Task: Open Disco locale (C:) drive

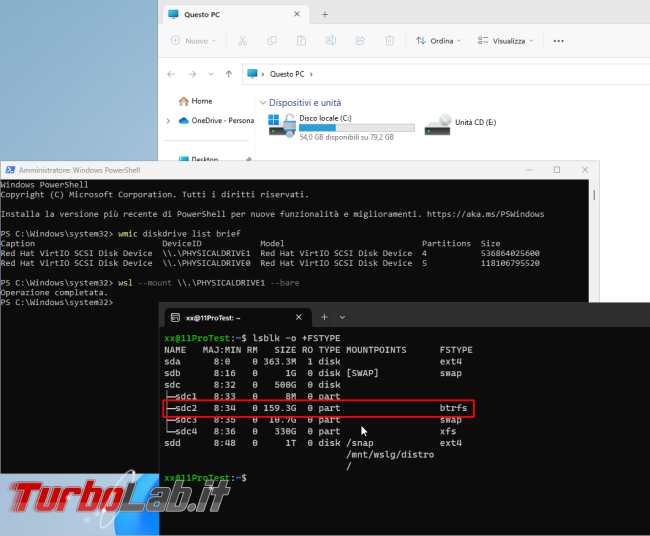Action: pyautogui.click(x=342, y=127)
